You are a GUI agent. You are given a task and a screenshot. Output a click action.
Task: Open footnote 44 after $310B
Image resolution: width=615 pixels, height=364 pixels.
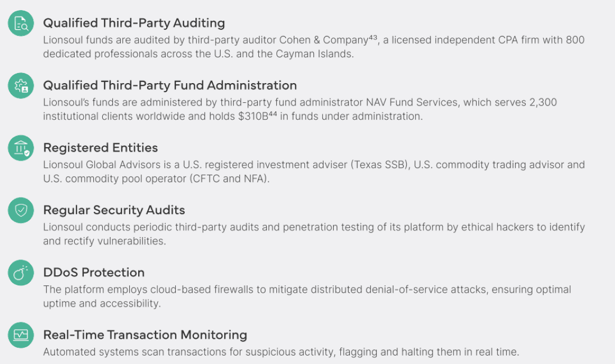[272, 113]
